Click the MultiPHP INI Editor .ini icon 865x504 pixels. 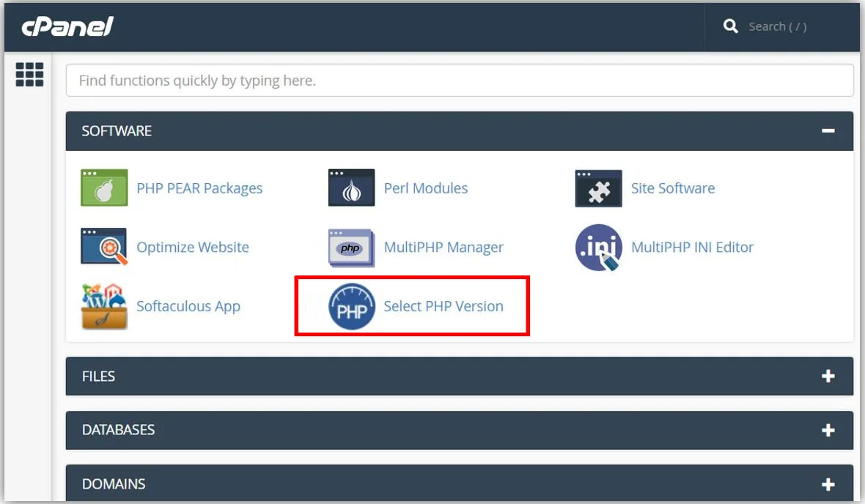pyautogui.click(x=599, y=248)
